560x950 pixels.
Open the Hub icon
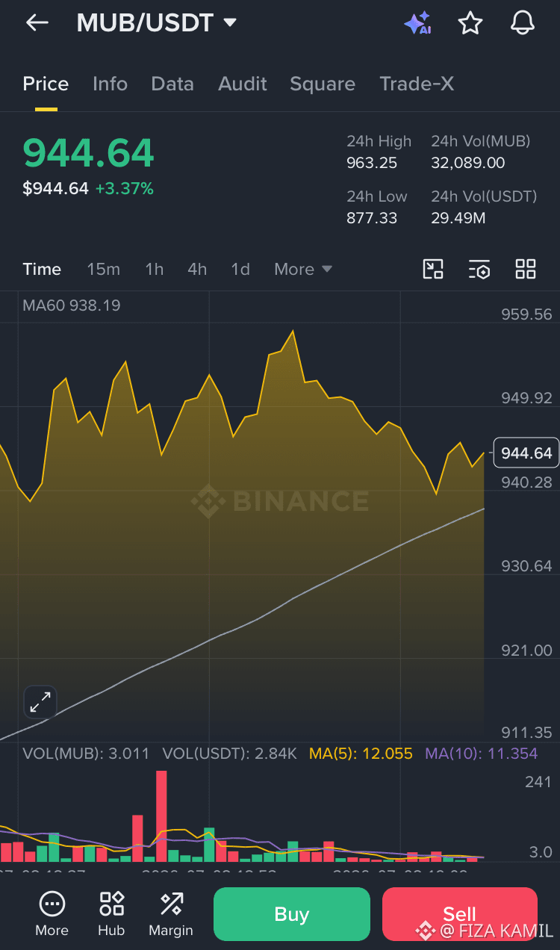tap(111, 913)
